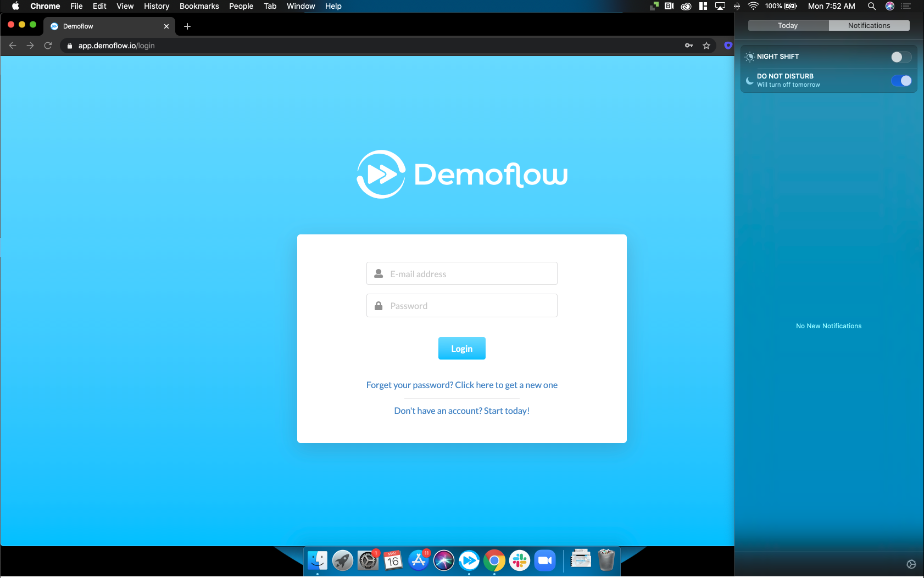924x578 pixels.
Task: Focus the E-mail address field
Action: (x=462, y=273)
